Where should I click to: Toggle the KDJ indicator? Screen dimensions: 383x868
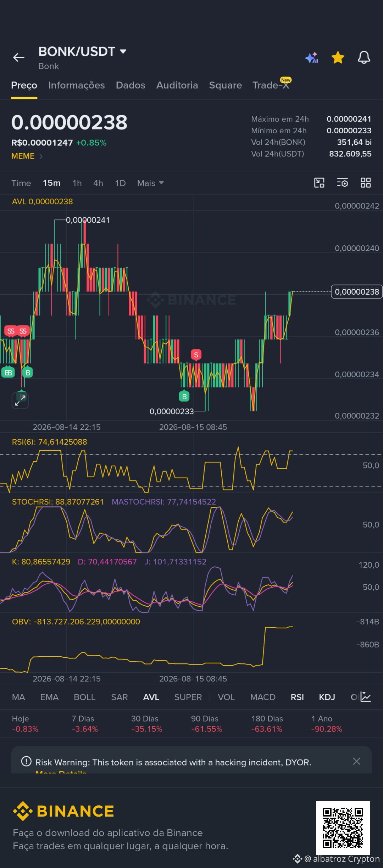[327, 697]
